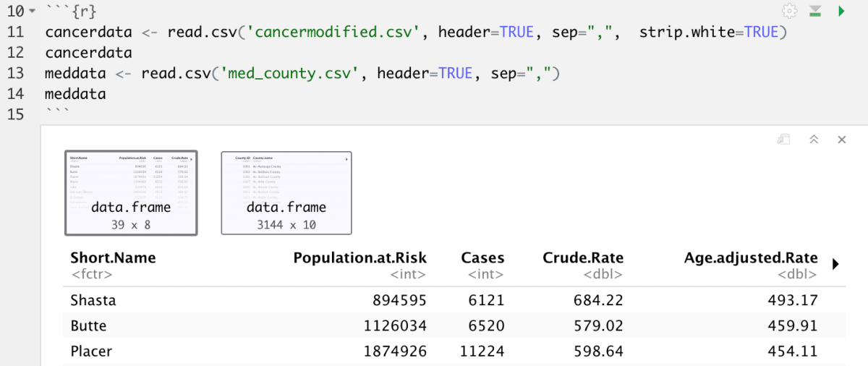Select the Placer row name

(91, 352)
